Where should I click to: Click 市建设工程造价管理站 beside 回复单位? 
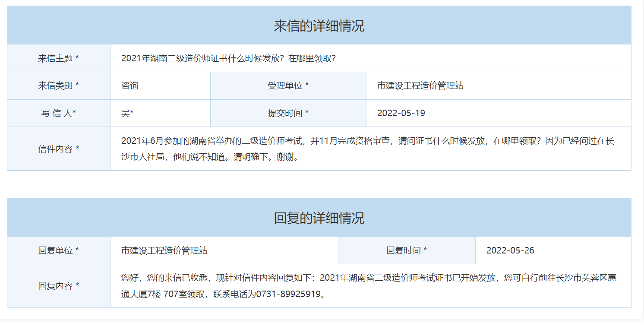tap(164, 250)
